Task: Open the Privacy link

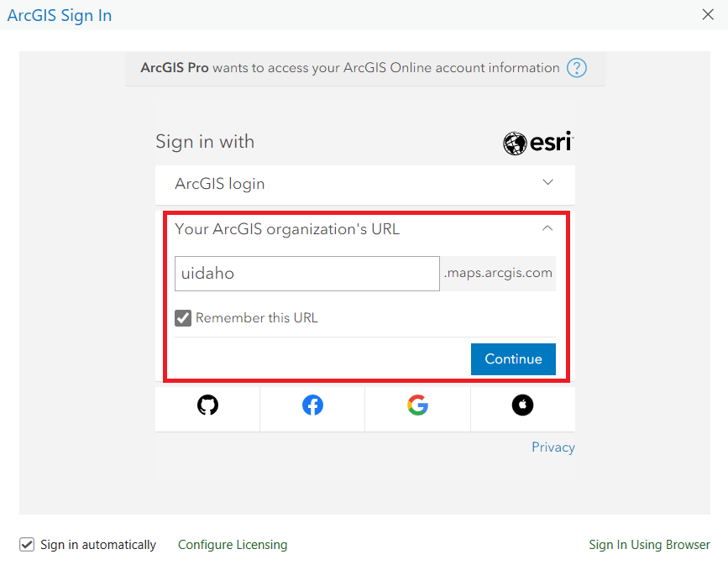Action: pyautogui.click(x=553, y=447)
